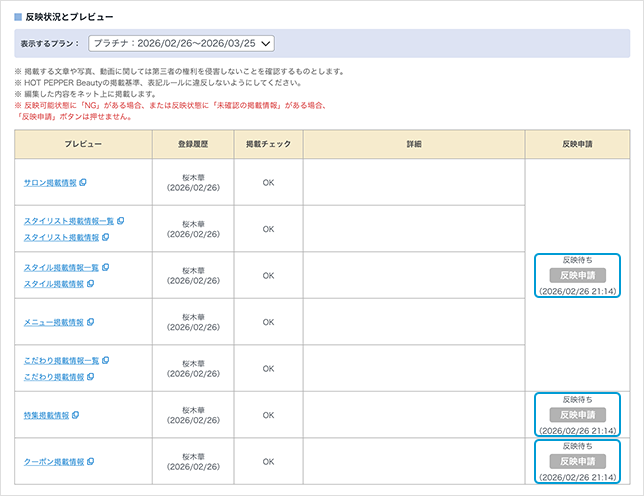Click OK status in メニュー掲載情報 row
This screenshot has height=496, width=644.
(x=269, y=322)
